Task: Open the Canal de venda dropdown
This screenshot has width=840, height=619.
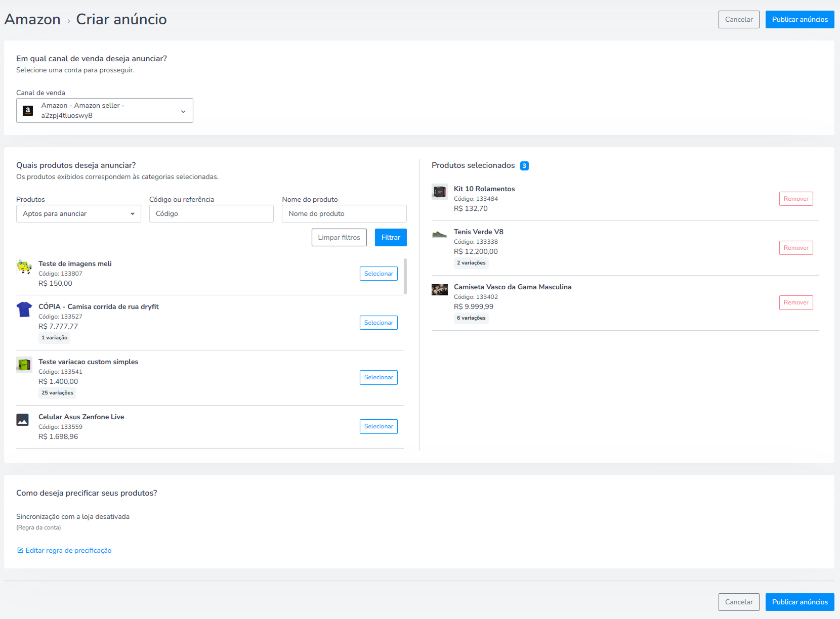Action: tap(105, 110)
